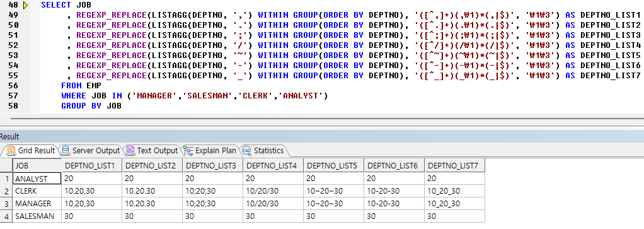Screen dimensions: 644x229
Task: Click the Statistics SQL icon
Action: [x=246, y=151]
